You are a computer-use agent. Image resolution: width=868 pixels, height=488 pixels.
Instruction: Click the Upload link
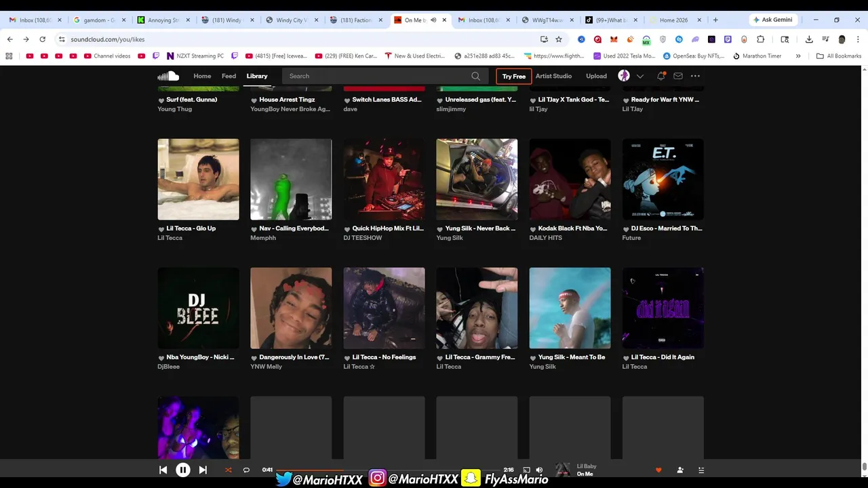pos(596,76)
